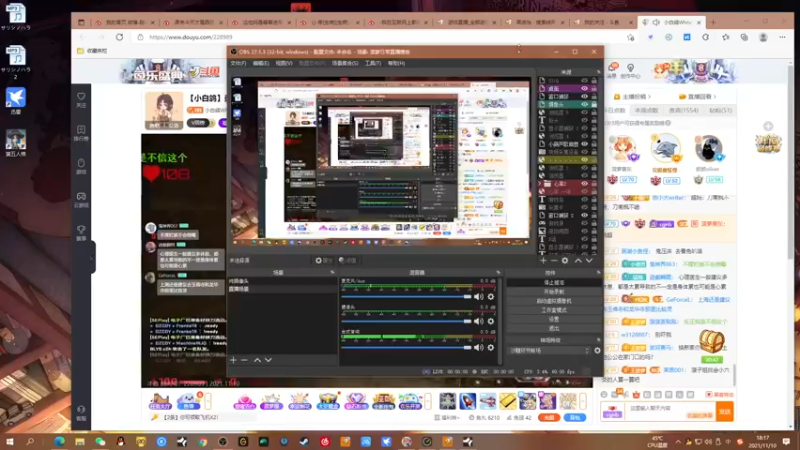Screen dimensions: 800x450
Task: Lock the purple 桌面 source row
Action: (x=594, y=88)
